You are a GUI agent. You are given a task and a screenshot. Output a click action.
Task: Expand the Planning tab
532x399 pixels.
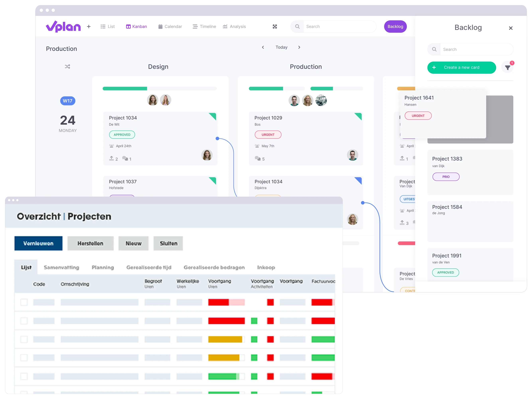tap(102, 267)
